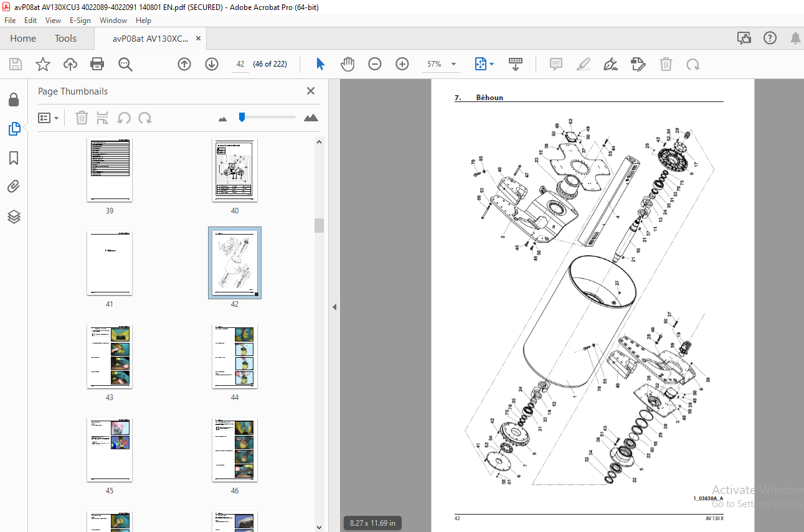Screen dimensions: 804x532
Task: Open the Window menu
Action: tap(113, 21)
